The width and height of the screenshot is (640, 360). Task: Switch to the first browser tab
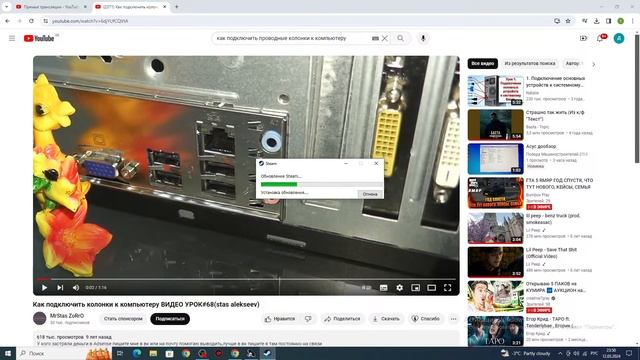(x=51, y=7)
